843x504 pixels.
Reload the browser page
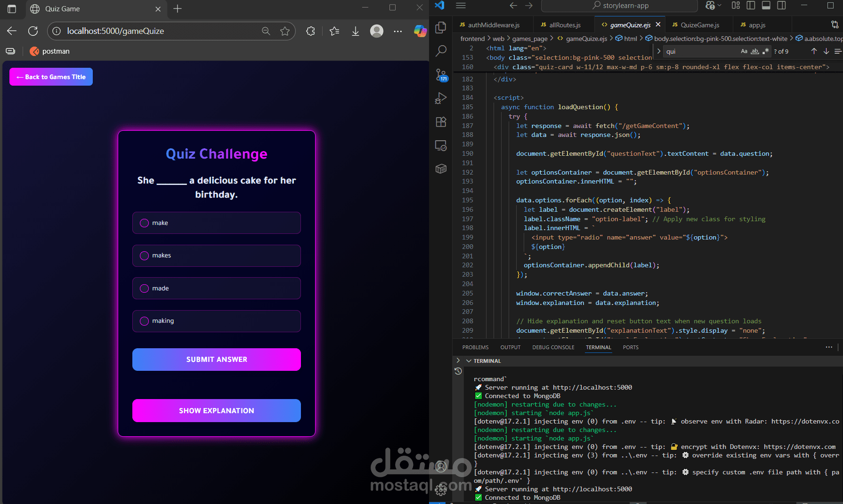click(x=33, y=31)
